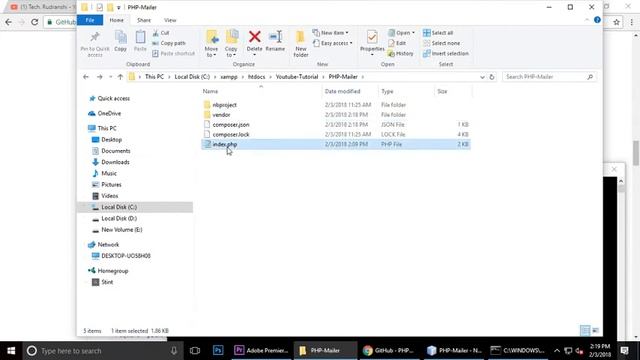Open Desktop in navigation pane

(111, 140)
